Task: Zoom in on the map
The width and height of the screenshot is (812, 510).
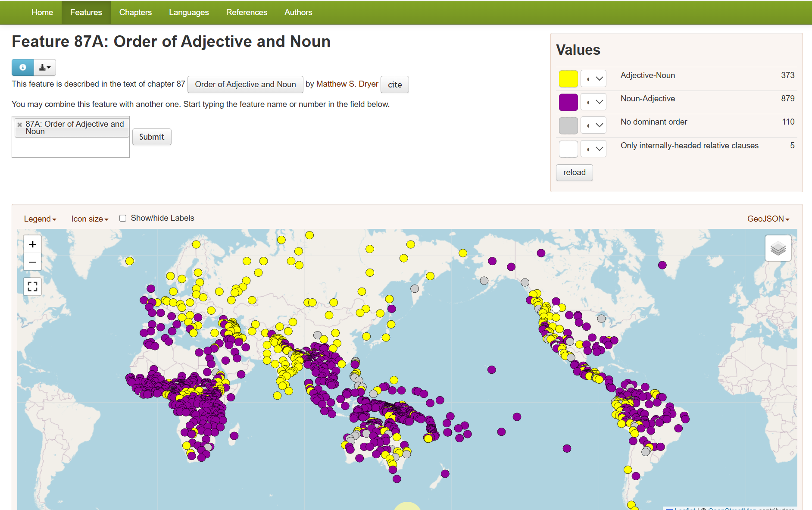Action: click(32, 244)
